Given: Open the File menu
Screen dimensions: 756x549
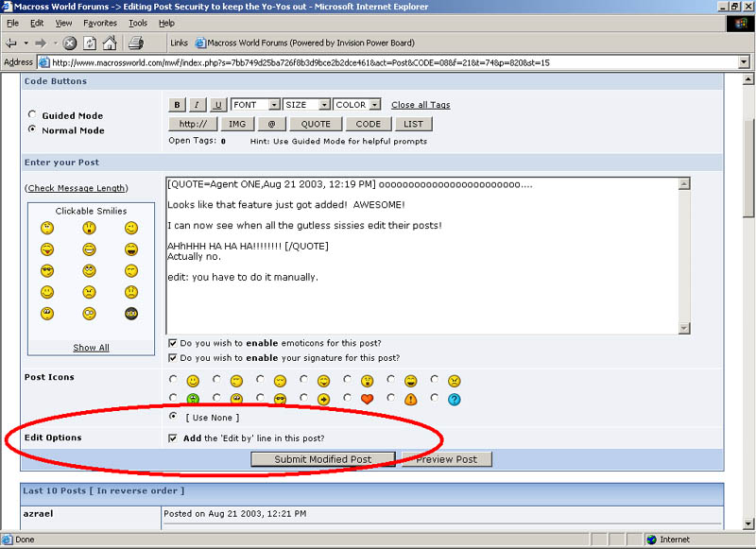Looking at the screenshot, I should (x=12, y=23).
